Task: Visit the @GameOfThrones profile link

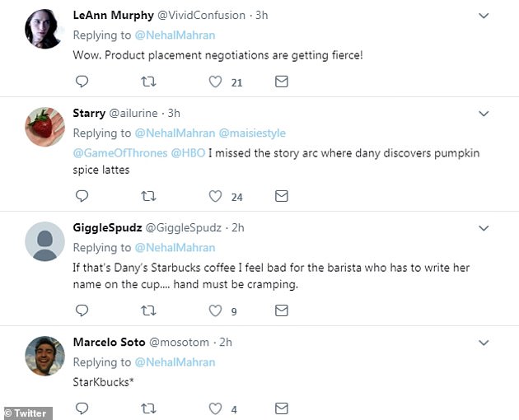Action: tap(119, 154)
